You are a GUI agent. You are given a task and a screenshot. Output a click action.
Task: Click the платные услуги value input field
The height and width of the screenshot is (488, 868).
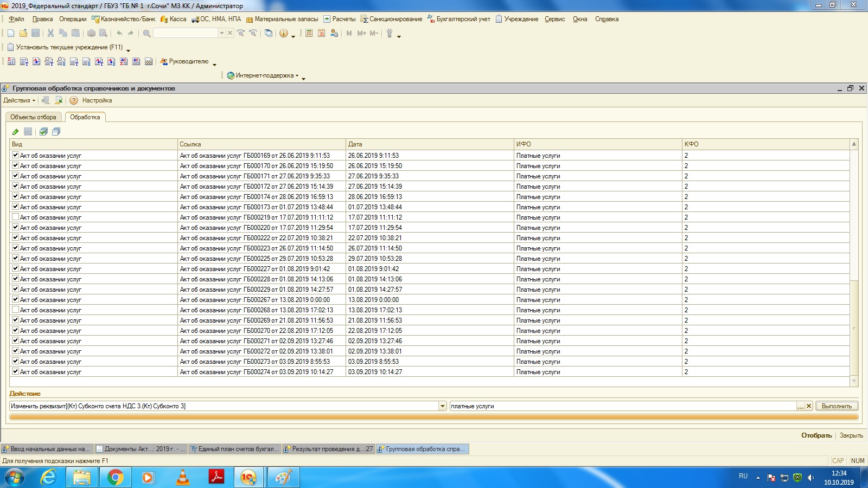(x=622, y=406)
